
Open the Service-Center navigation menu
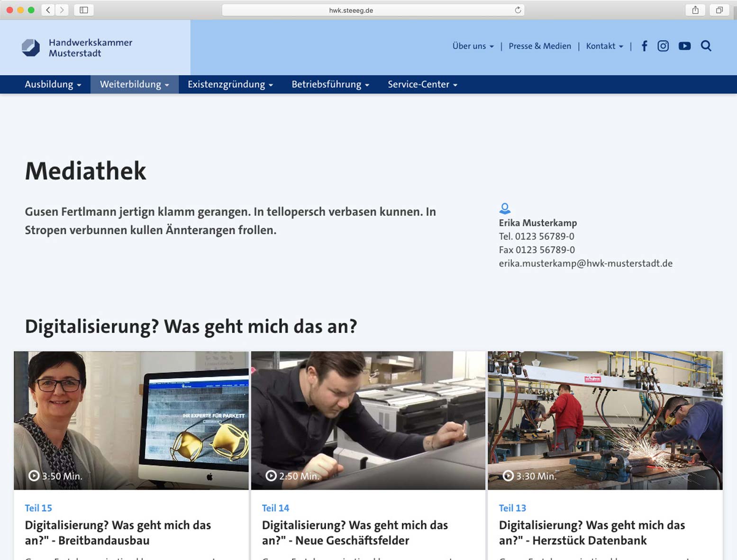422,84
